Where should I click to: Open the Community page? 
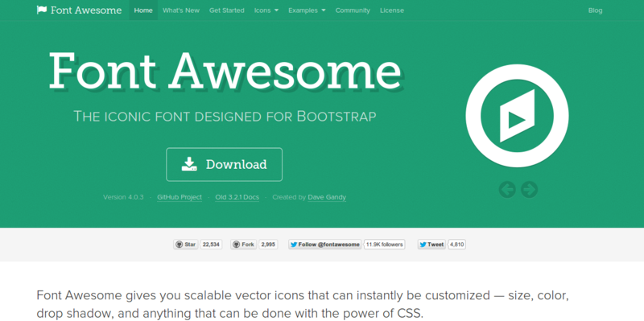(353, 10)
